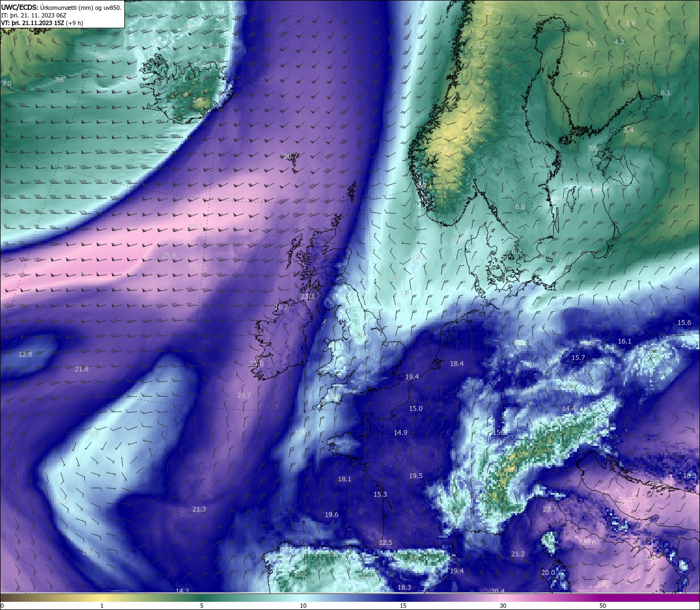Click the 4.2 value on the map
Screen dimensions: 700x610
[619, 42]
